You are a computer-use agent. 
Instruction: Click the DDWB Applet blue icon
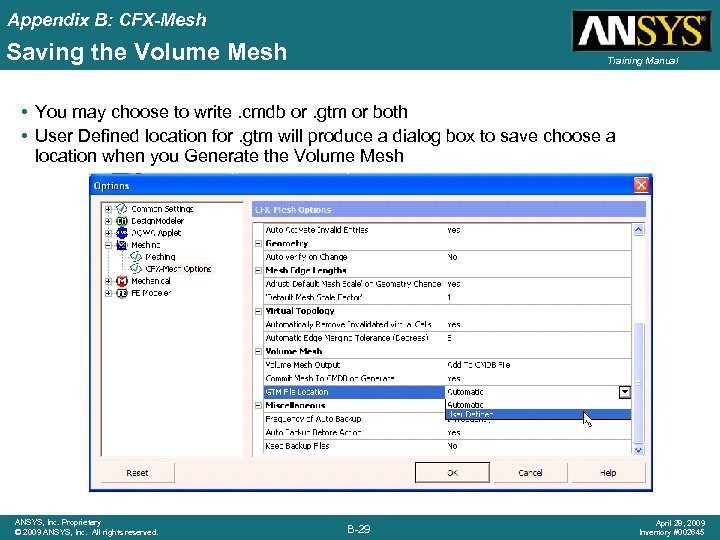pos(122,233)
